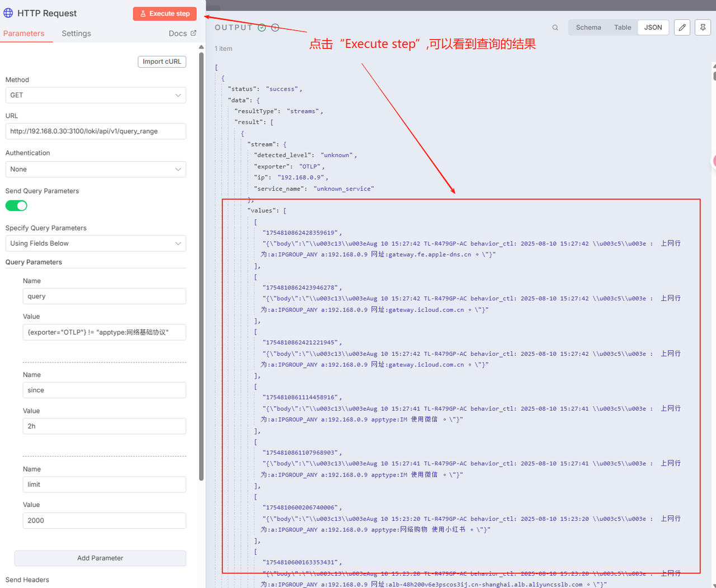The width and height of the screenshot is (716, 588).
Task: Click the pencil edit output icon
Action: [x=682, y=27]
